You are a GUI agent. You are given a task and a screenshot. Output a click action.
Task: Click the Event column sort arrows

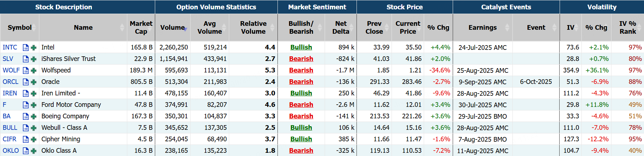[x=554, y=28]
